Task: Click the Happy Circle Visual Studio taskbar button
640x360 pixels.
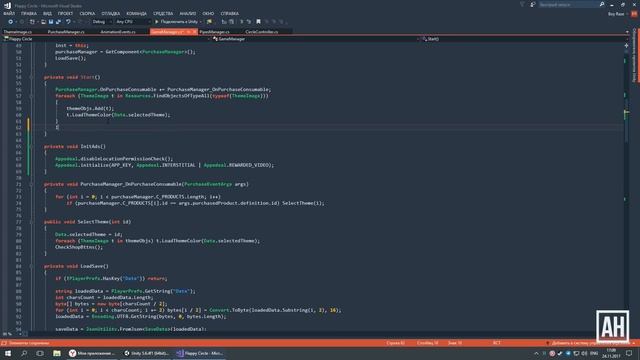Action: (200, 353)
